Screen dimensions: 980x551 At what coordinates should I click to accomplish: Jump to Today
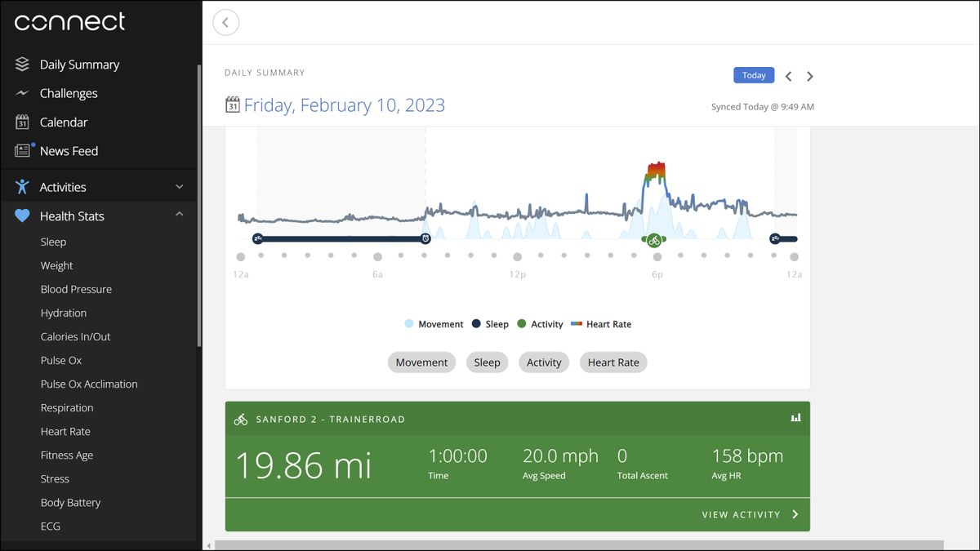(754, 75)
